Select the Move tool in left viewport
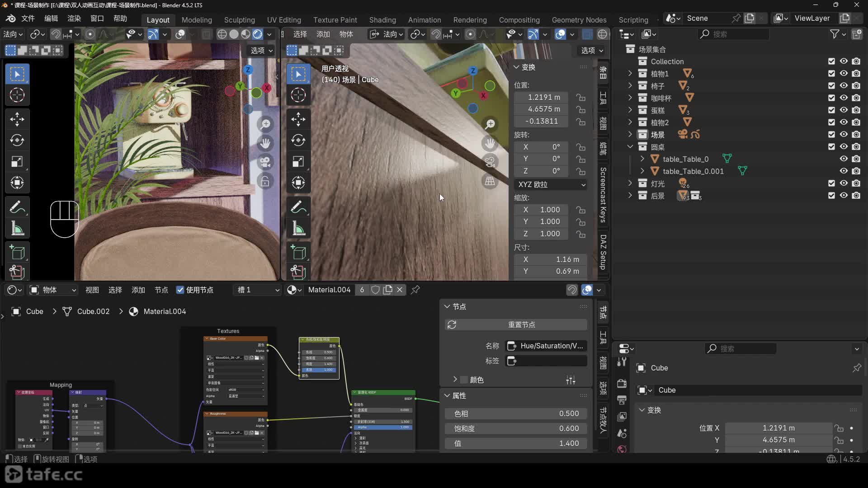Image resolution: width=868 pixels, height=488 pixels. 17,119
